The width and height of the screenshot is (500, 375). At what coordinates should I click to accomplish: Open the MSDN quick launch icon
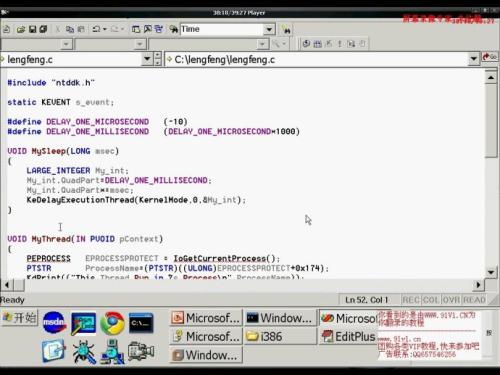[54, 322]
